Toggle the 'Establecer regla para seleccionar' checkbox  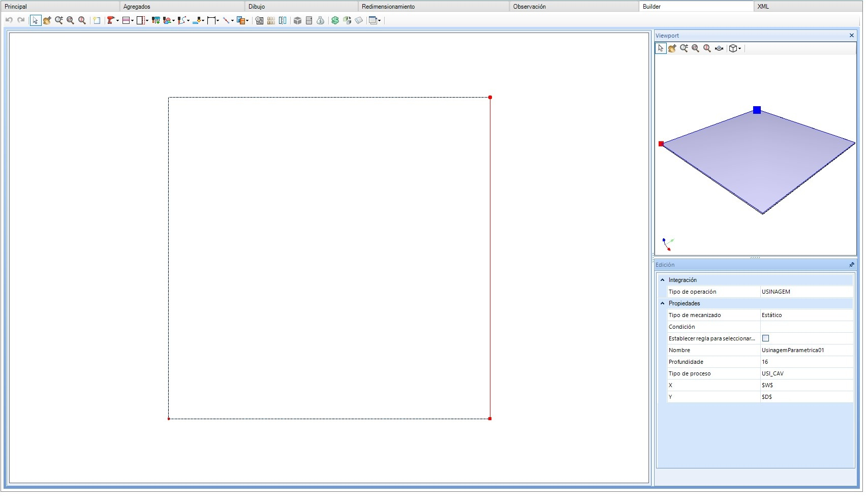[766, 338]
